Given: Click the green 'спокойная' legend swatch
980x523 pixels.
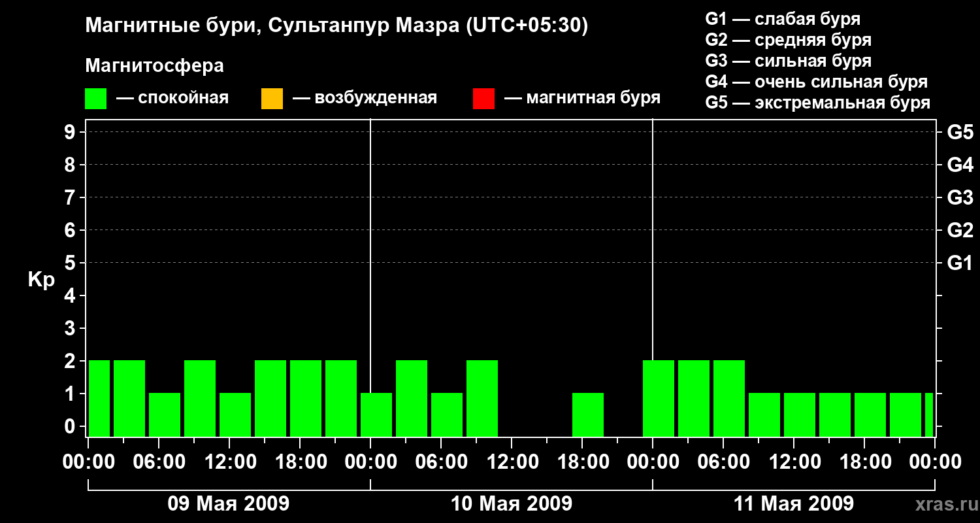Looking at the screenshot, I should click(95, 99).
